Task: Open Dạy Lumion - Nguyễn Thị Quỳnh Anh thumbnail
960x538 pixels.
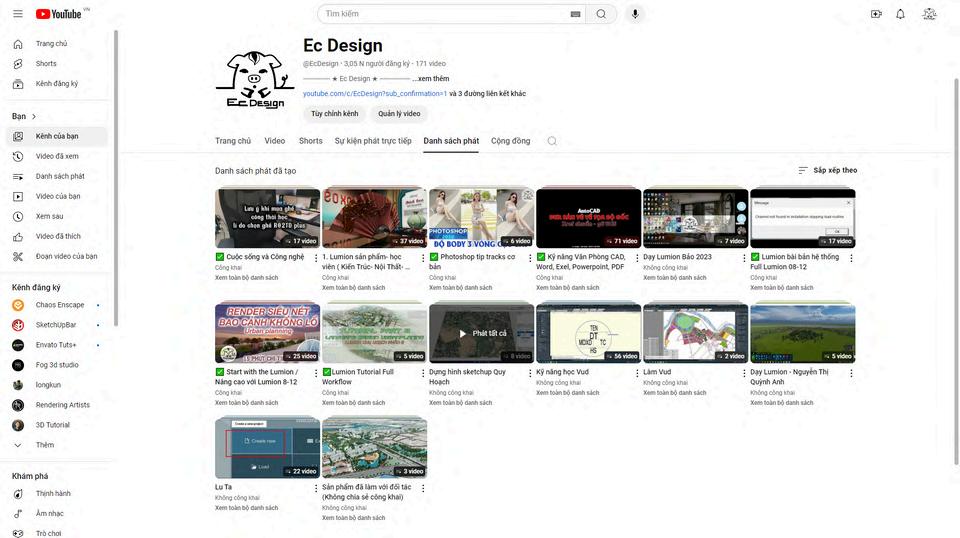Action: coord(803,333)
